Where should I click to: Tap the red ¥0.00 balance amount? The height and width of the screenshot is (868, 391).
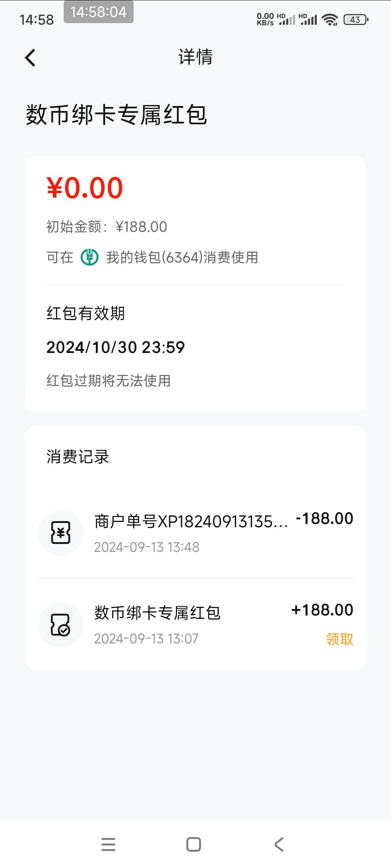tap(85, 188)
